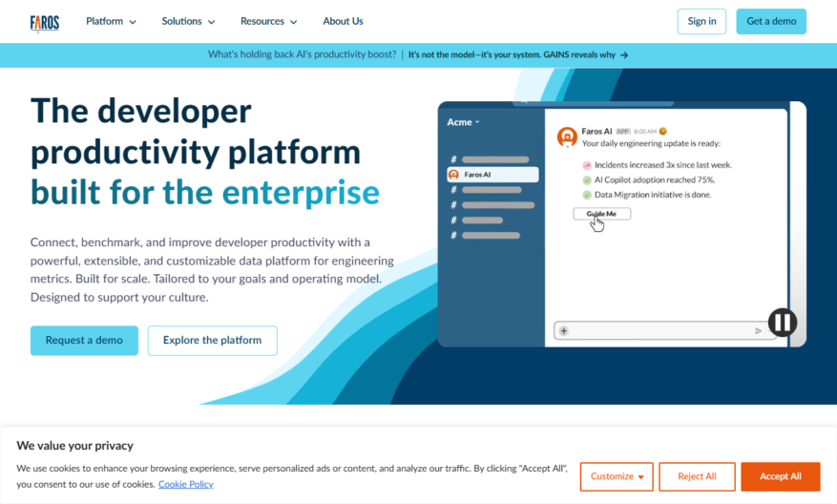Click Request a demo button
This screenshot has height=504, width=837.
(84, 340)
